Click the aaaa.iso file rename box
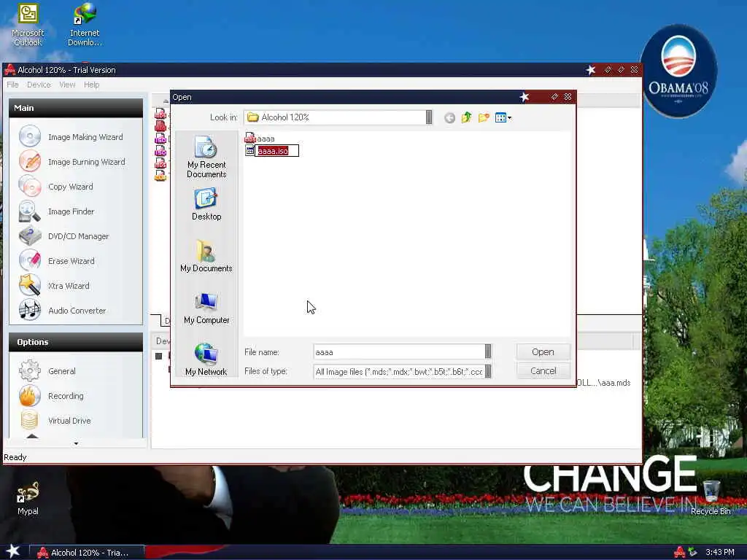The width and height of the screenshot is (747, 560). 276,151
